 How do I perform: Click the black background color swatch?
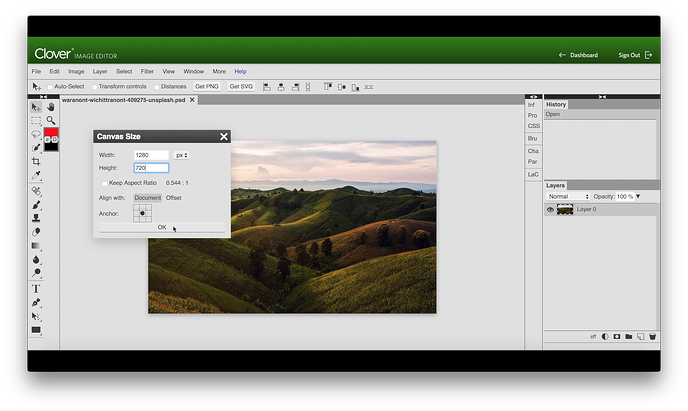[51, 147]
